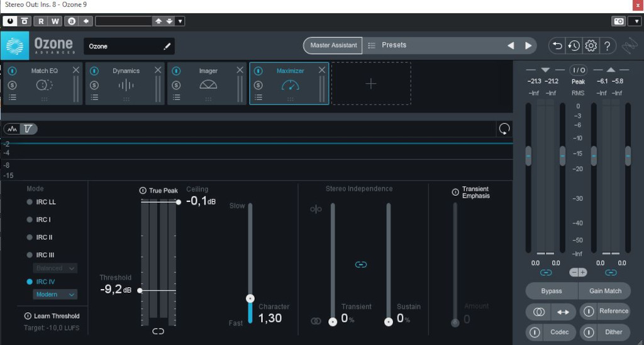Load the previous preset arrow
Image resolution: width=644 pixels, height=345 pixels.
[511, 46]
